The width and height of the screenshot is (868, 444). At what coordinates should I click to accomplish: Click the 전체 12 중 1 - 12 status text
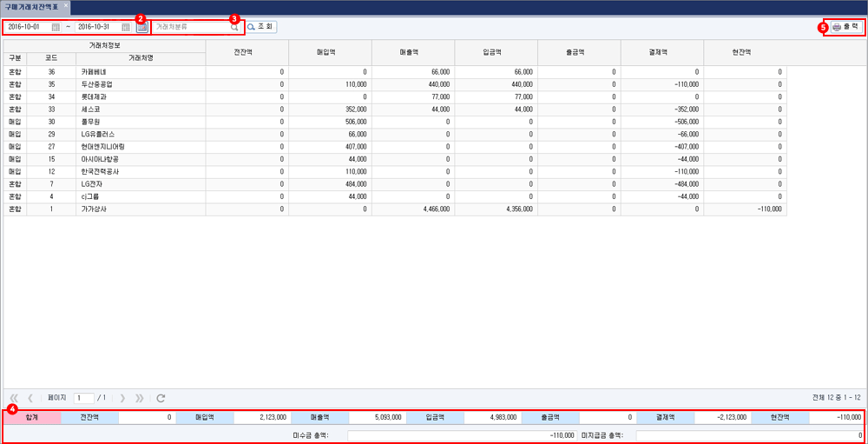coord(836,397)
